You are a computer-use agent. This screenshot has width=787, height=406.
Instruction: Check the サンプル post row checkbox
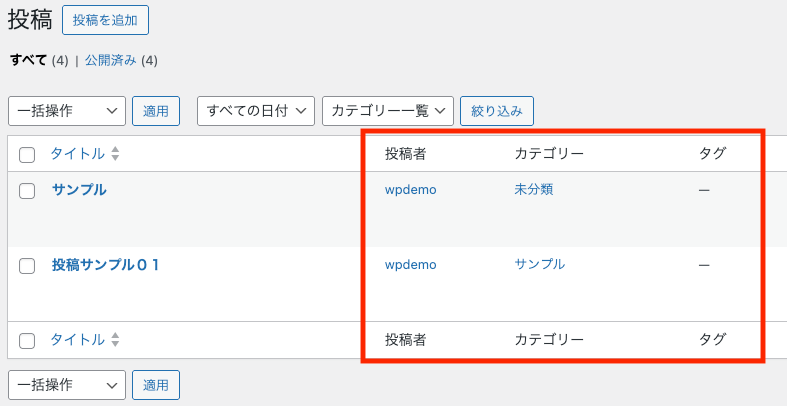click(x=27, y=191)
